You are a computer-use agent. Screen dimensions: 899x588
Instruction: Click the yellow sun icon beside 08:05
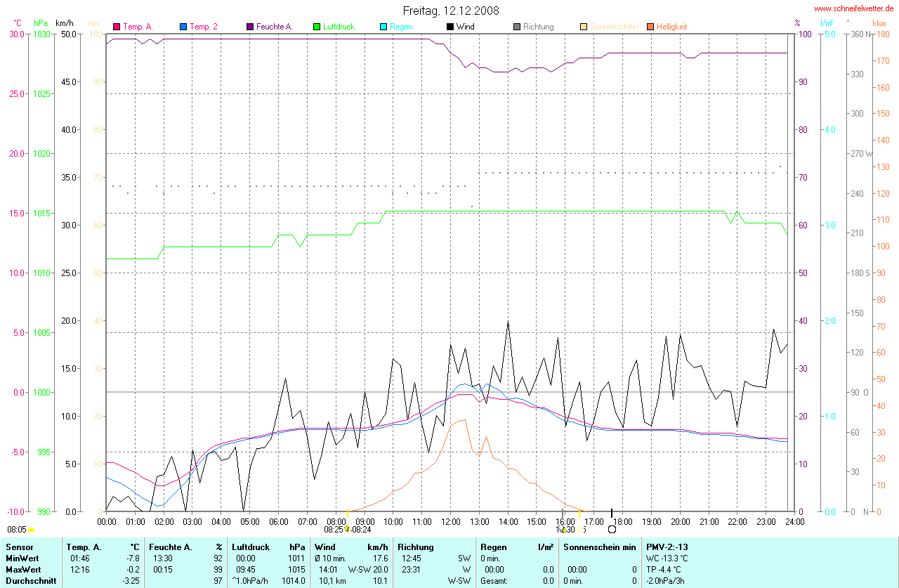[32, 530]
